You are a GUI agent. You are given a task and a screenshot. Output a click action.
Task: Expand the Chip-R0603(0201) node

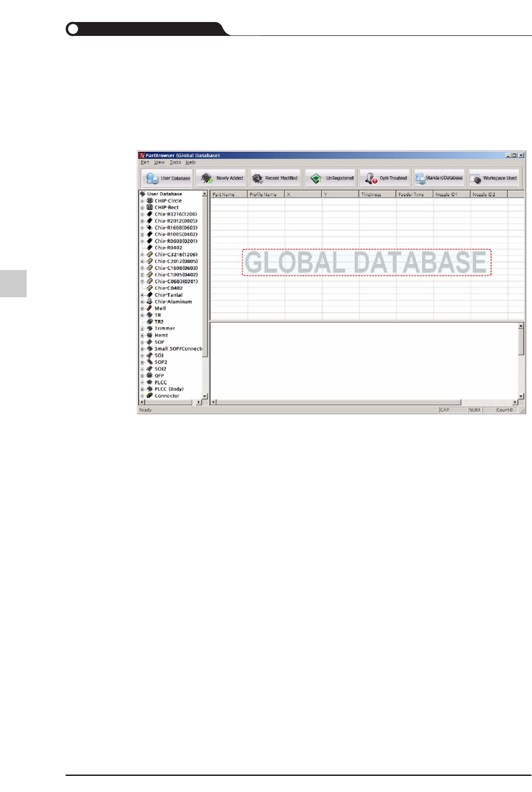pyautogui.click(x=142, y=241)
